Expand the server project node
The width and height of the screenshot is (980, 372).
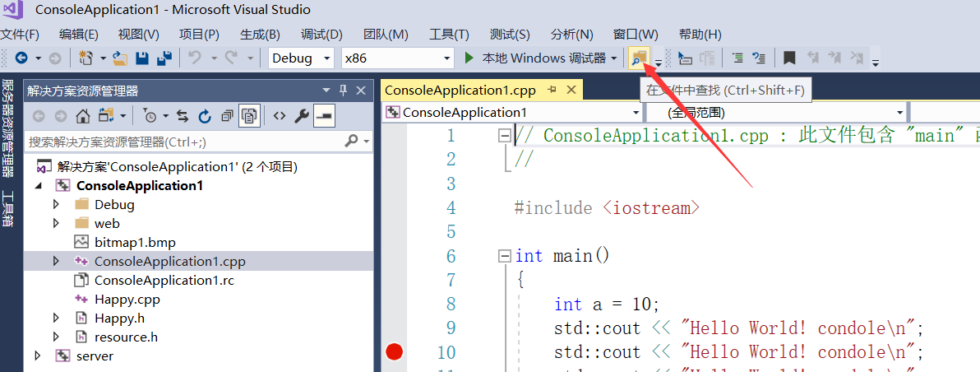[38, 356]
